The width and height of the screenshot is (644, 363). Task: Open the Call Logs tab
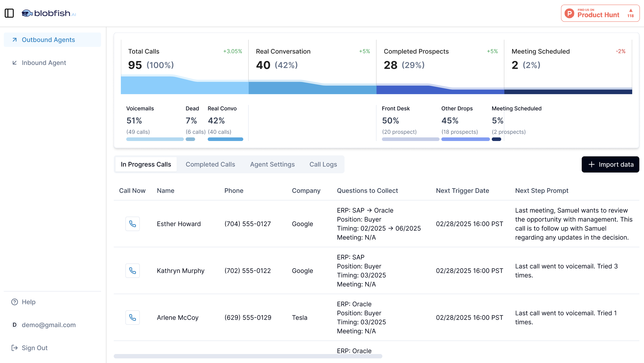point(323,164)
